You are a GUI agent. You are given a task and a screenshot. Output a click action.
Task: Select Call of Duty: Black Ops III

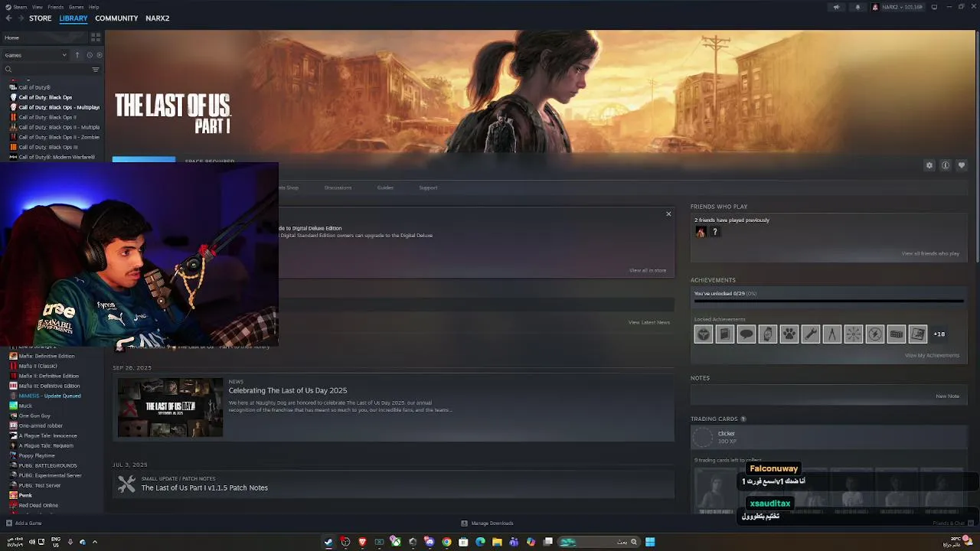pos(48,147)
